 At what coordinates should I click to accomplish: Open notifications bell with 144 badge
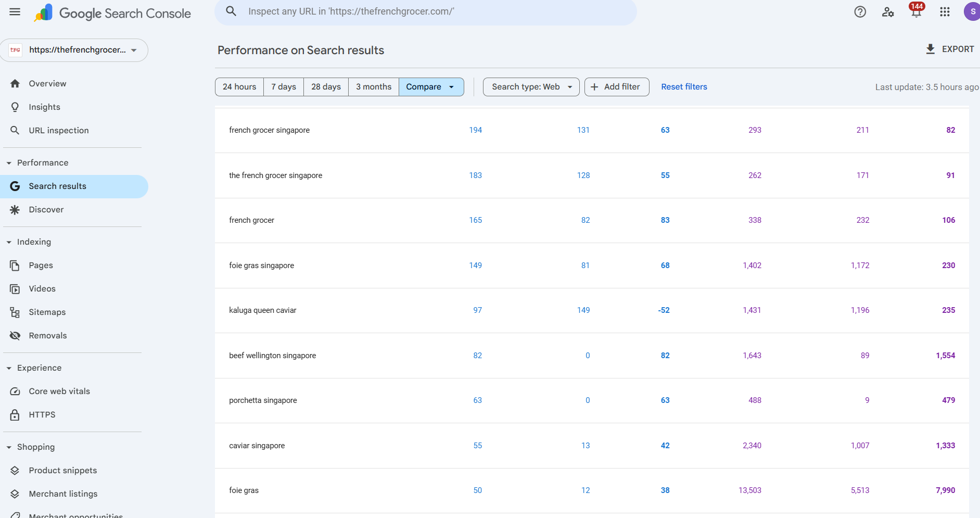coord(916,12)
